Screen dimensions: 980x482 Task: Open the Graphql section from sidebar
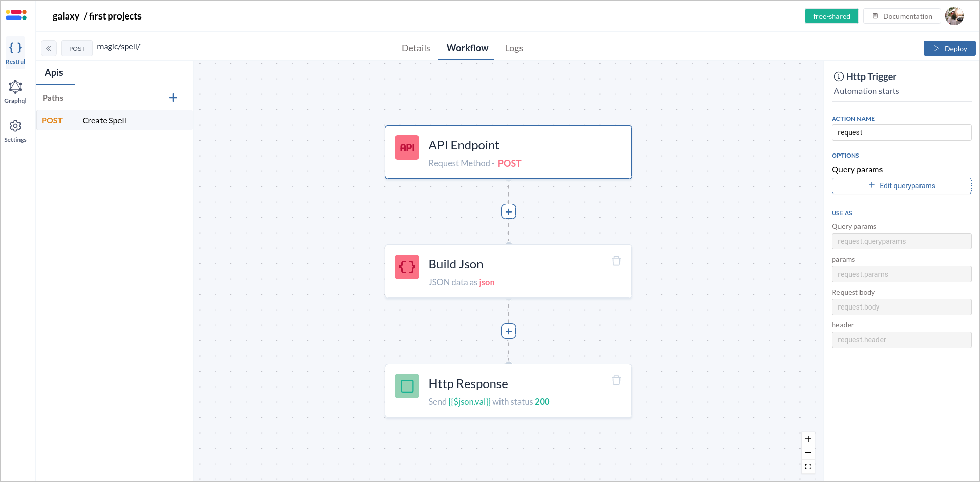(15, 90)
